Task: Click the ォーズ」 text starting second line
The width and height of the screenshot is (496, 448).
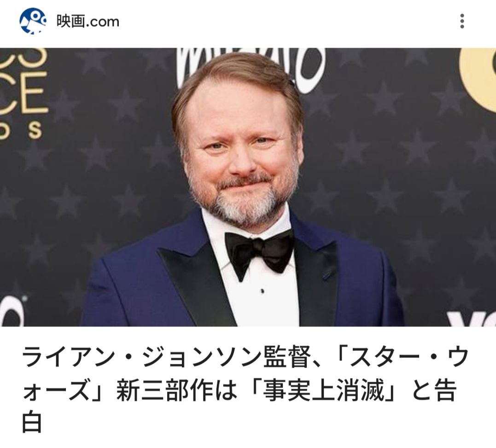Action: [66, 391]
